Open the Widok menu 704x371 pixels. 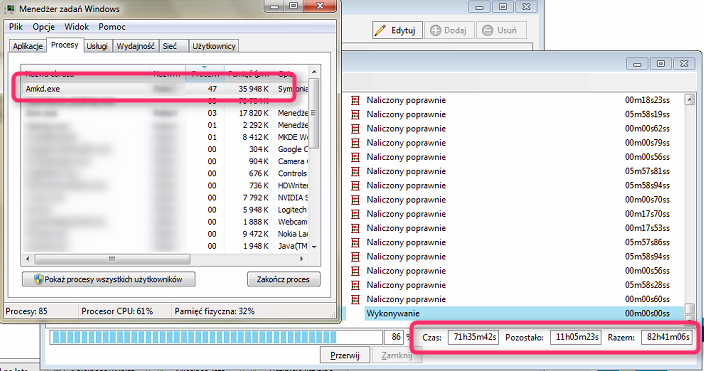76,27
